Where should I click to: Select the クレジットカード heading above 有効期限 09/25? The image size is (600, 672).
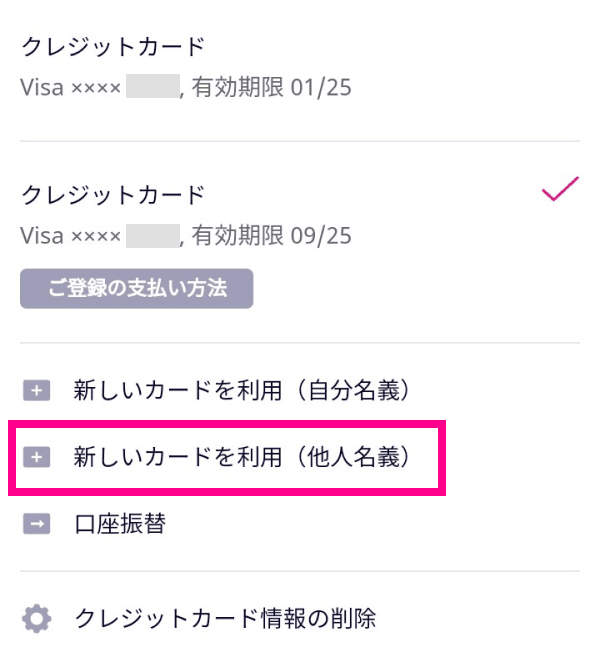pyautogui.click(x=113, y=194)
